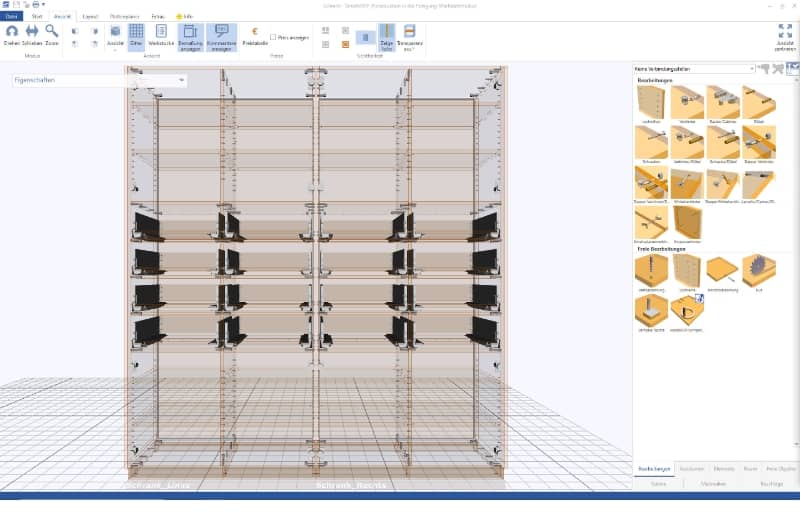Toggle the Gitter grid display

pos(136,36)
